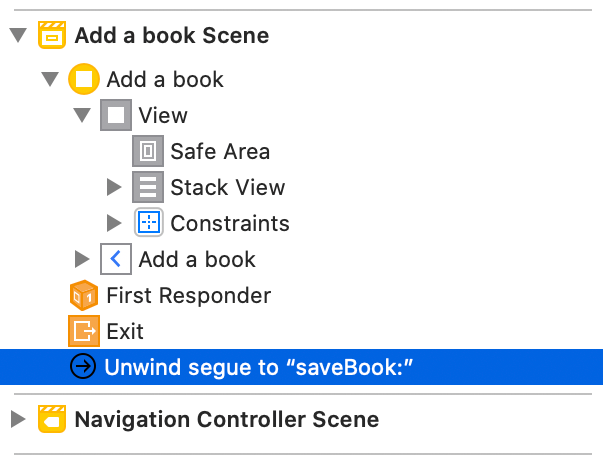Click the Stack View icon
603x459 pixels.
148,187
